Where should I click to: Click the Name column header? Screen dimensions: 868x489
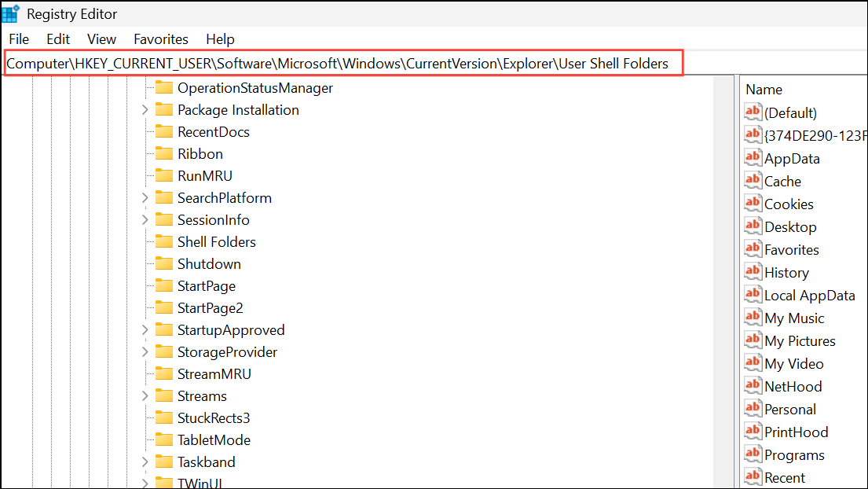(764, 89)
